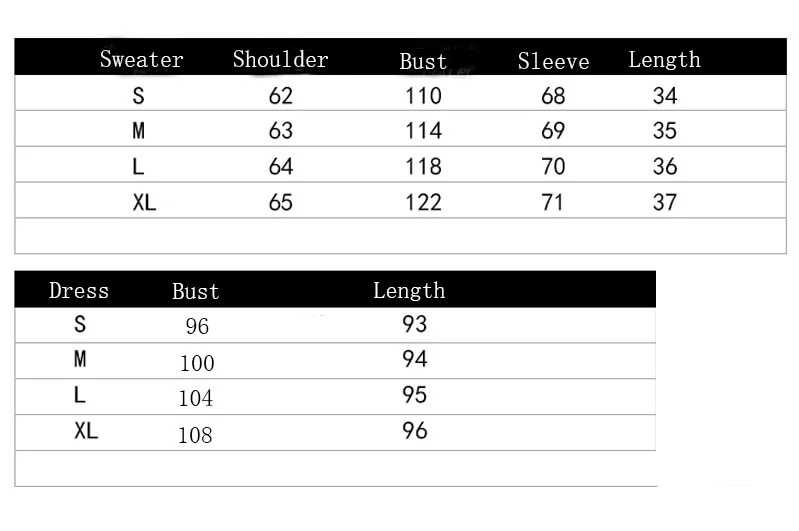Select the dress bust value 104
This screenshot has width=799, height=531.
[196, 398]
